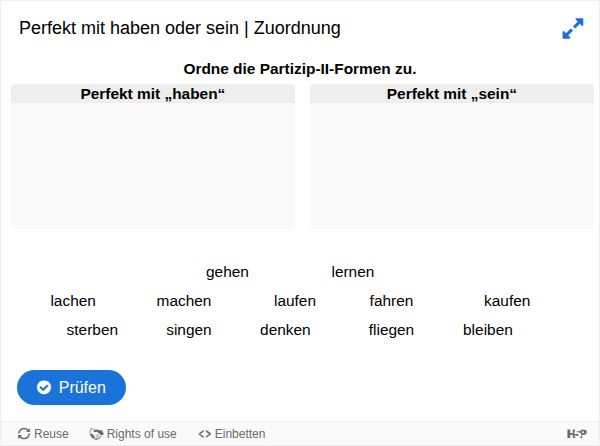600x446 pixels.
Task: Click the fullscreen expand arrows icon
Action: tap(572, 29)
